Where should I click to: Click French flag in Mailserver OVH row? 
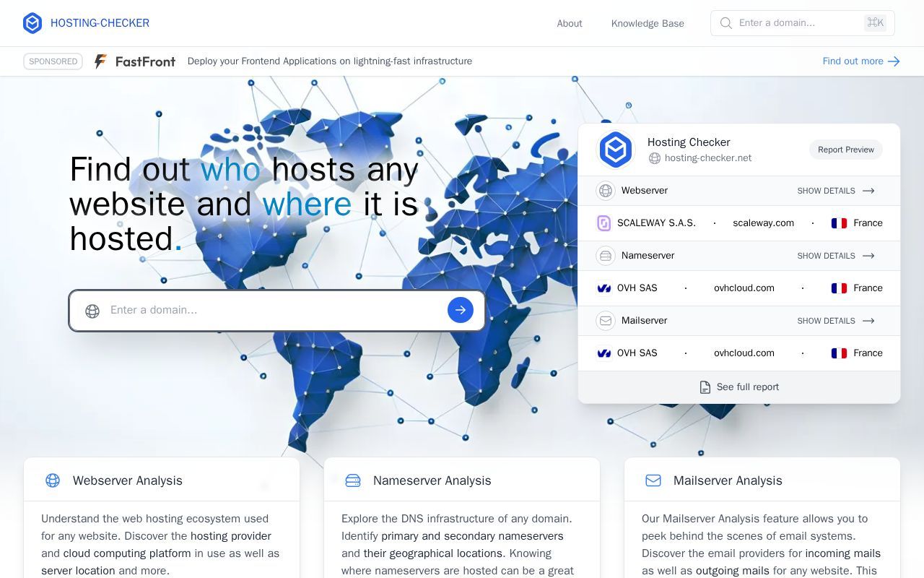pos(839,353)
